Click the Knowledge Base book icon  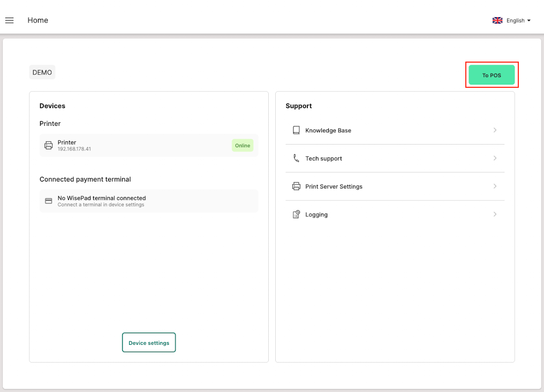296,130
